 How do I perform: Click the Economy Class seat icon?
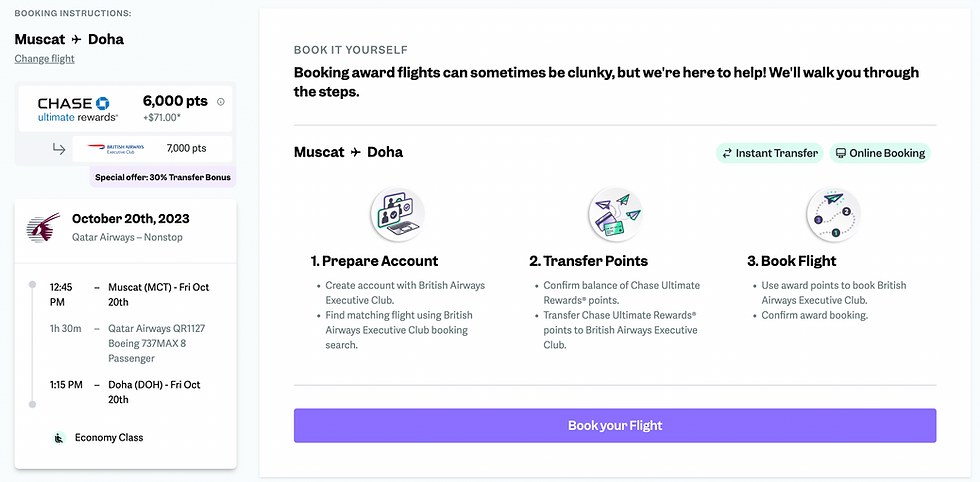click(59, 438)
